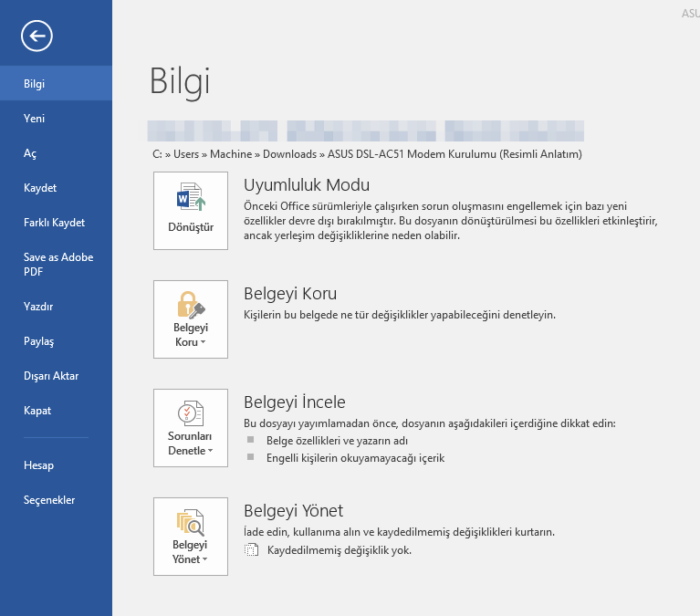Choose Farklı Kaydet in the sidebar

point(56,223)
